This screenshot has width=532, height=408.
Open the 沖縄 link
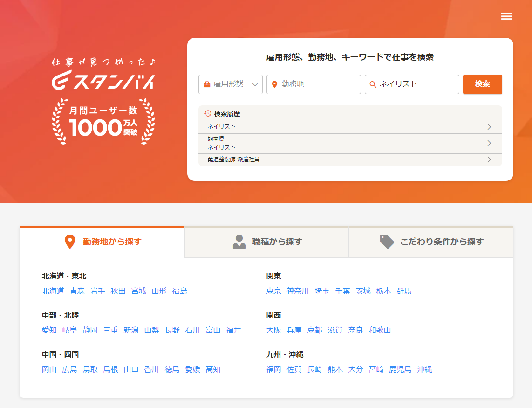coord(424,369)
